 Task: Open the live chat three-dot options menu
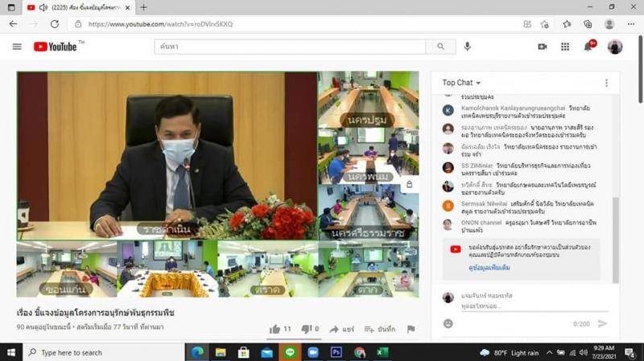(607, 83)
